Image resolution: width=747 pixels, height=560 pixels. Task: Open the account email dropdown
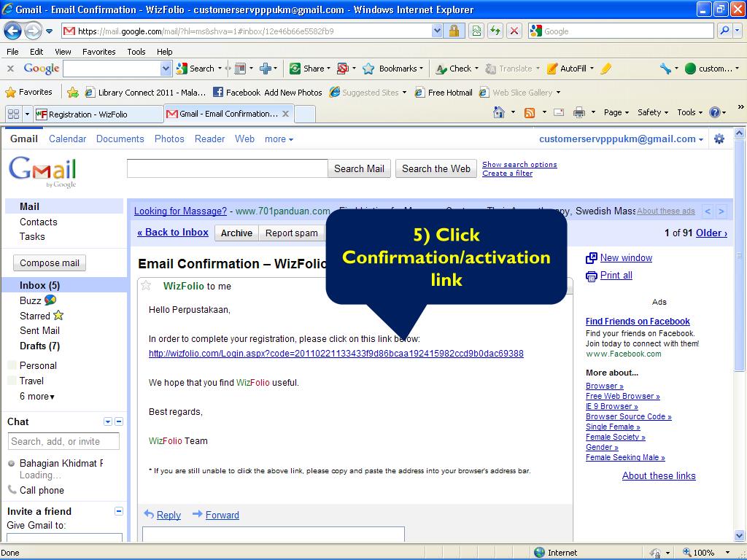click(621, 139)
